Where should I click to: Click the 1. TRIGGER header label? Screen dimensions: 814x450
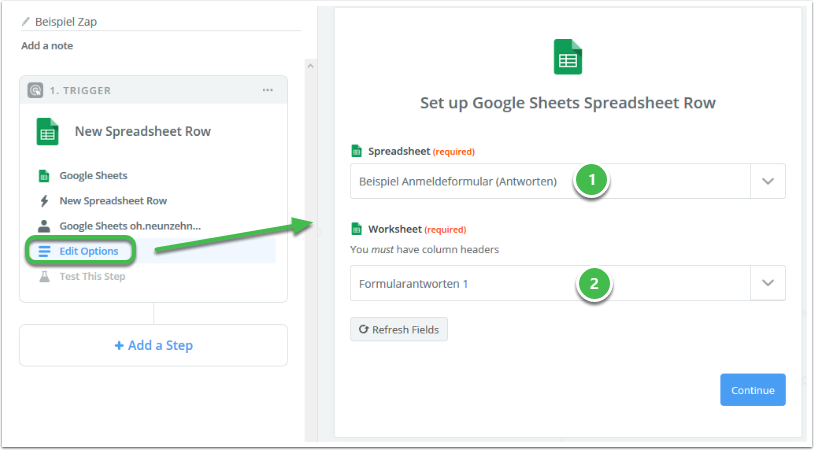point(80,90)
